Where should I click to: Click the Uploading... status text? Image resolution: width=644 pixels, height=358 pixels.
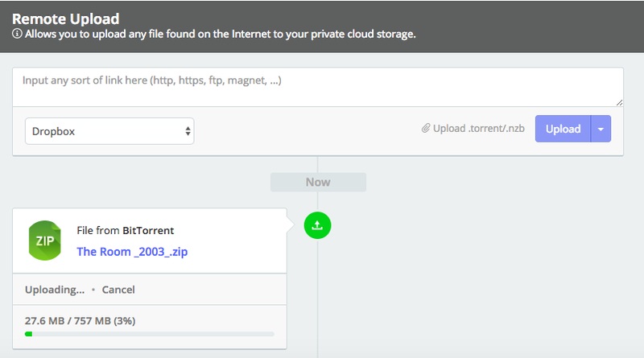pos(54,290)
